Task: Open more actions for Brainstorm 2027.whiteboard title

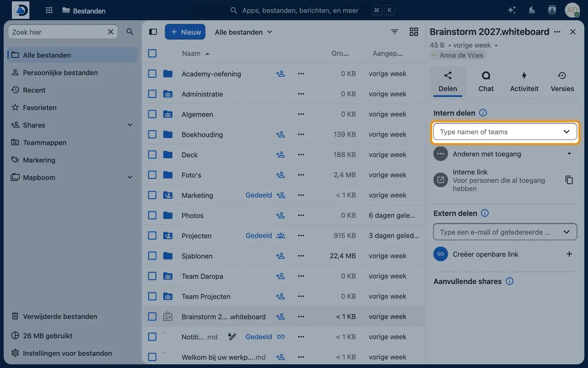Action: click(x=557, y=32)
